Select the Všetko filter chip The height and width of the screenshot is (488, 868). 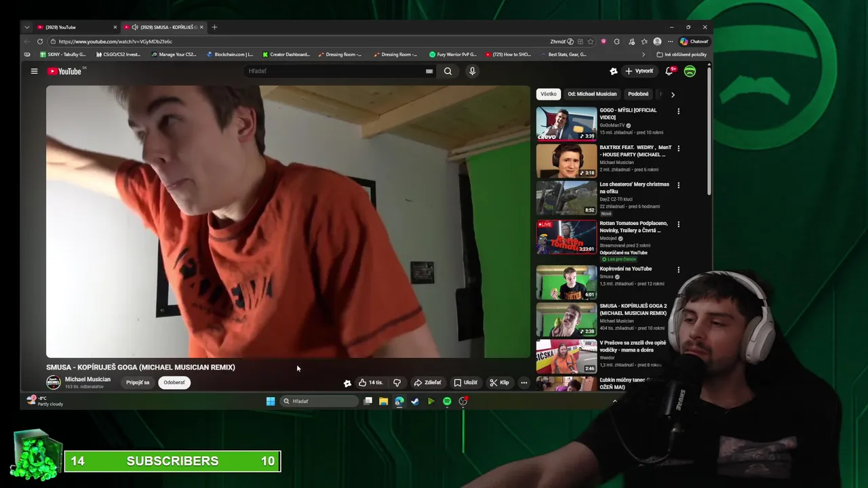(x=549, y=94)
